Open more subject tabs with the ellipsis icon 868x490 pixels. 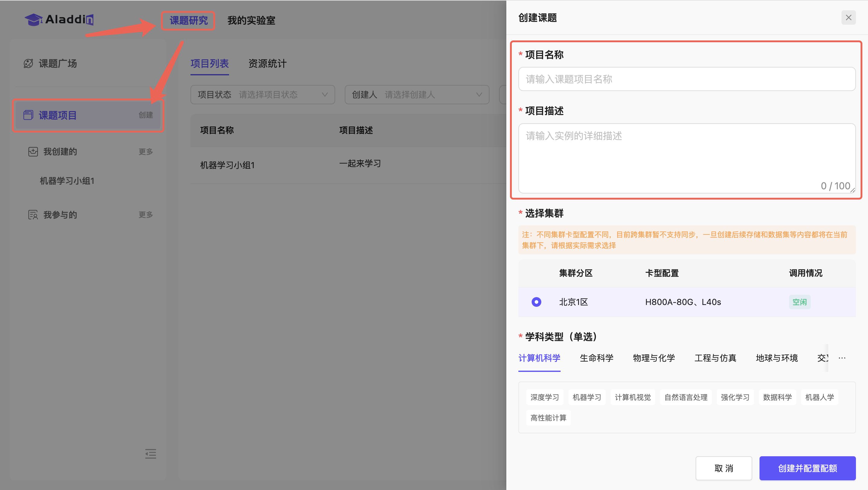pyautogui.click(x=842, y=358)
